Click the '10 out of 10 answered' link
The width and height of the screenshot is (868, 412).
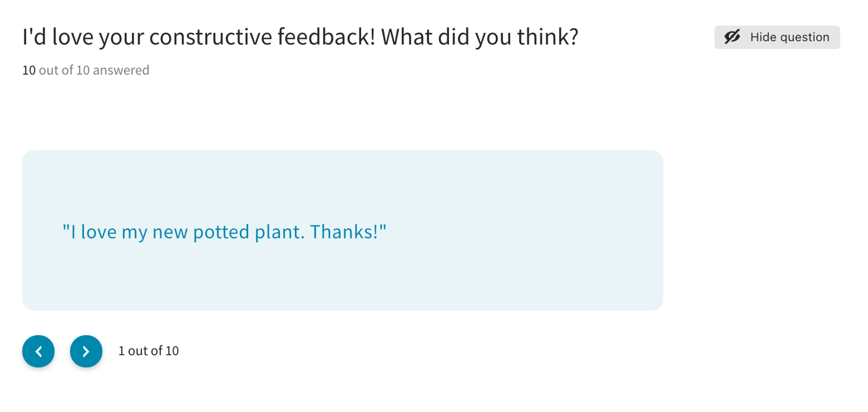(x=86, y=70)
